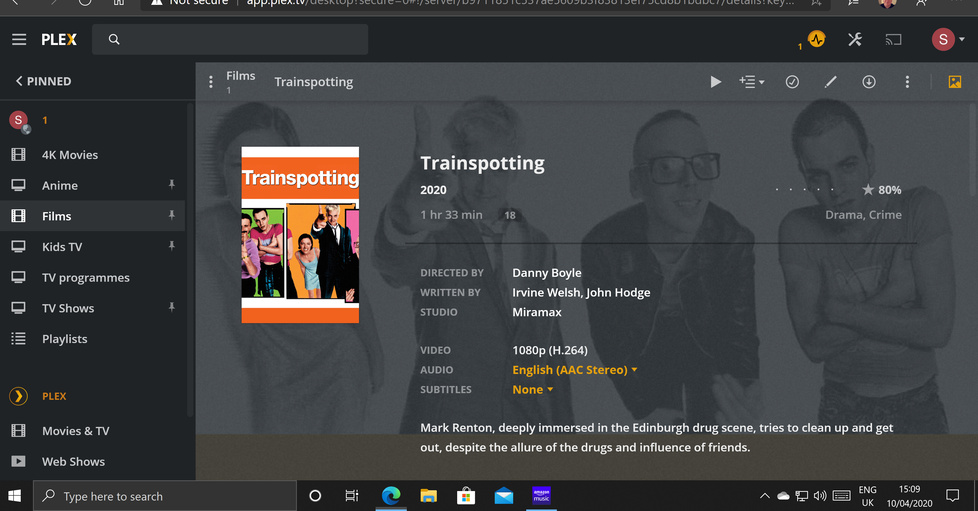Open Microsoft Store on the taskbar
Screen dimensions: 978x511
(x=466, y=496)
